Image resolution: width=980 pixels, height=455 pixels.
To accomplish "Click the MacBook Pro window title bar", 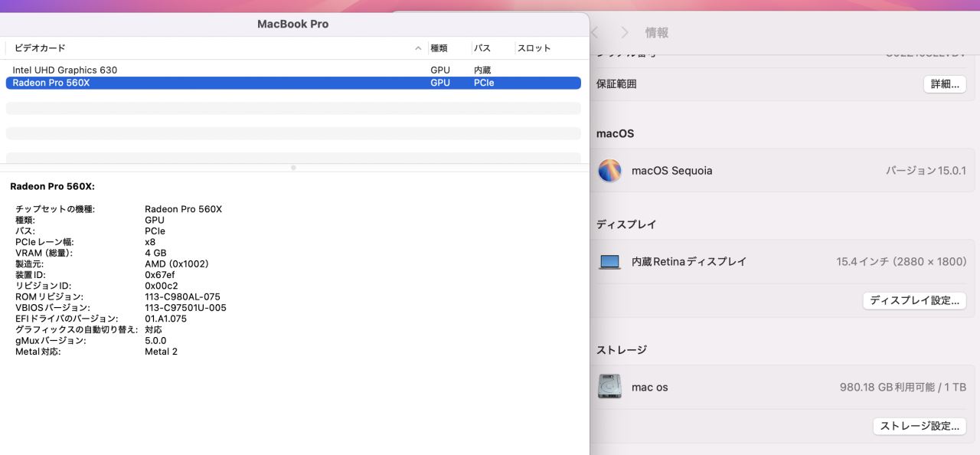I will click(x=292, y=24).
